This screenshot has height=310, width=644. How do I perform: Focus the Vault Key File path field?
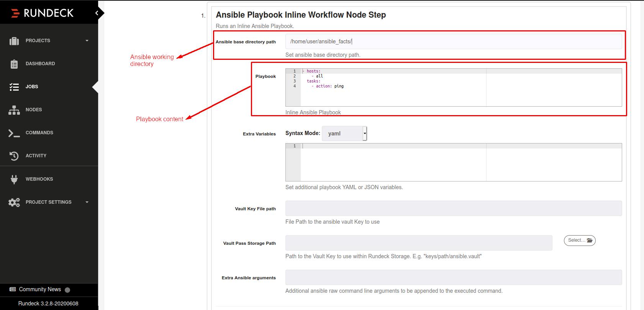(x=454, y=208)
